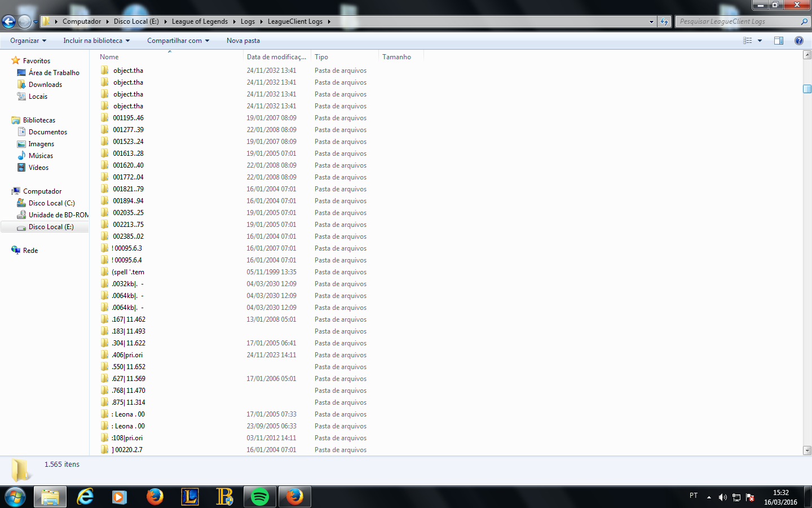
Task: Select Rede in navigation pane
Action: coord(30,251)
